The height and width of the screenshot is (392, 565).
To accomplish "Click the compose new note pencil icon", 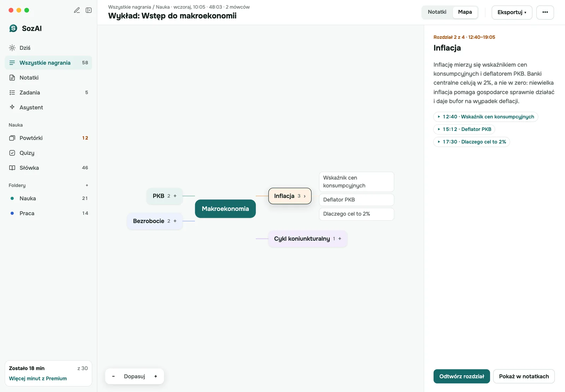I will point(77,10).
